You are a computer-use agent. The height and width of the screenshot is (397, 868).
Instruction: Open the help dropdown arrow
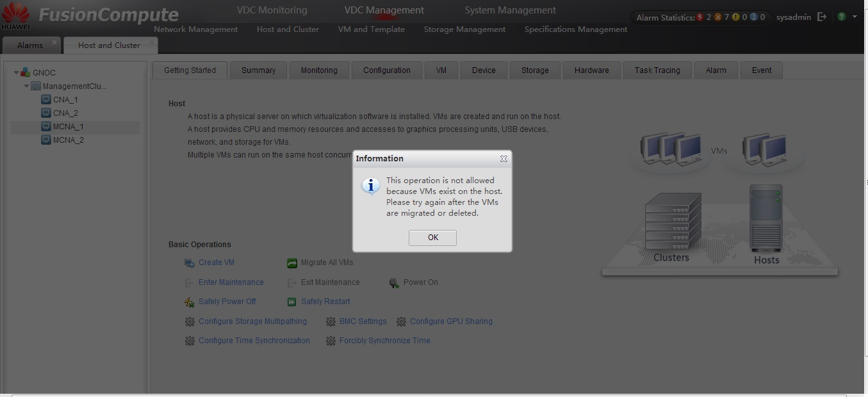point(855,17)
